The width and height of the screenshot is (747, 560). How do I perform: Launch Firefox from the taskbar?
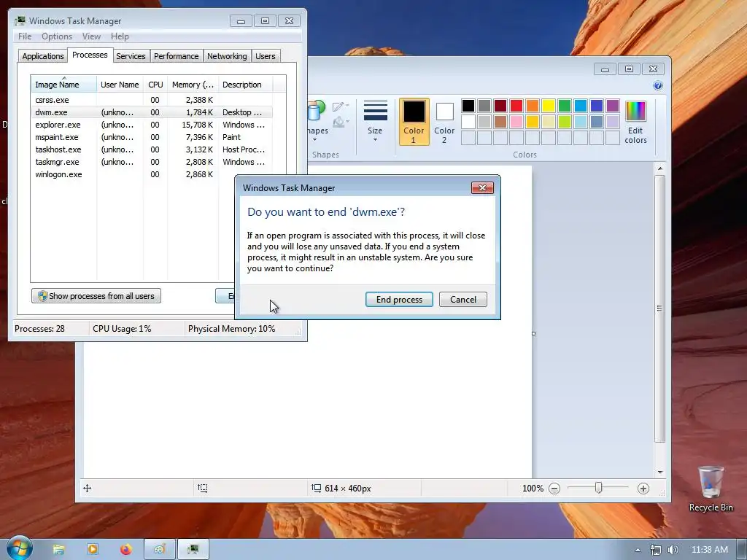(125, 550)
